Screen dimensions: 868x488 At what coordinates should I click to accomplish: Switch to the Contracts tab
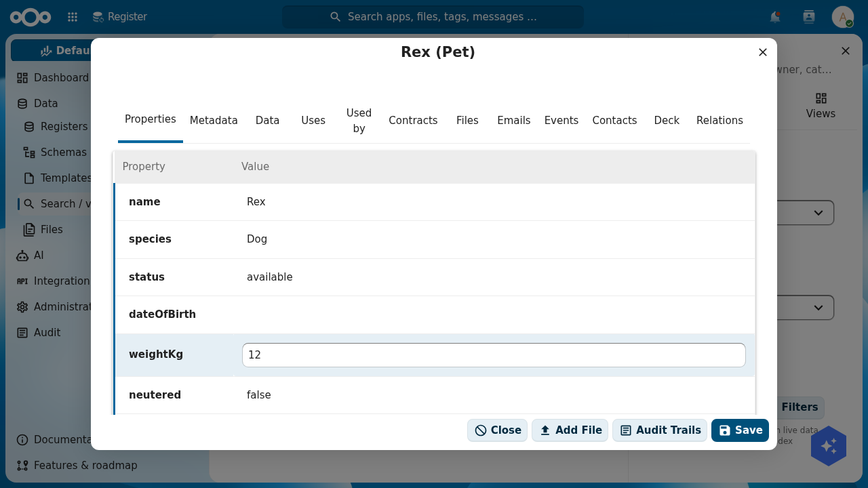[413, 121]
